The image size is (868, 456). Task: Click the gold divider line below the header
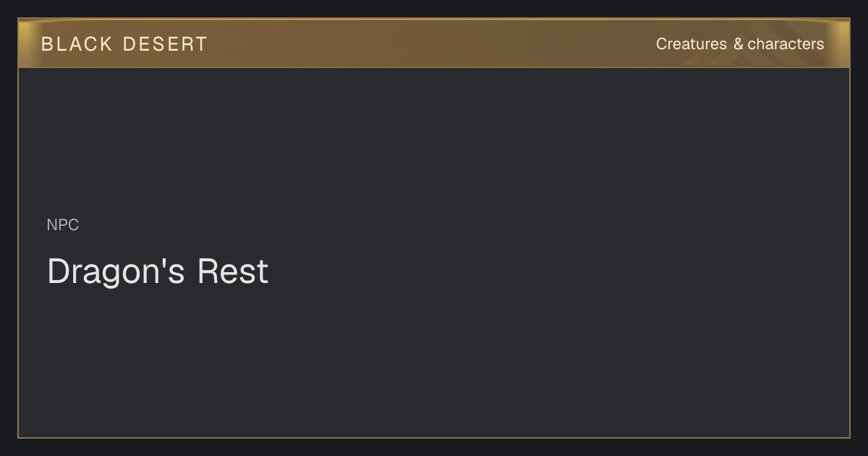coord(434,67)
